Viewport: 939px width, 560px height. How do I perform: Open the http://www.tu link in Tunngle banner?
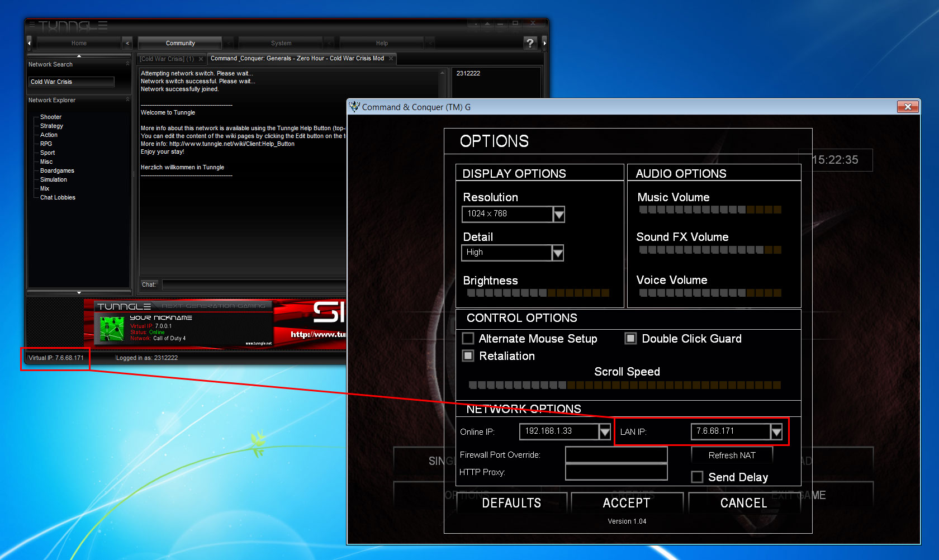(318, 334)
